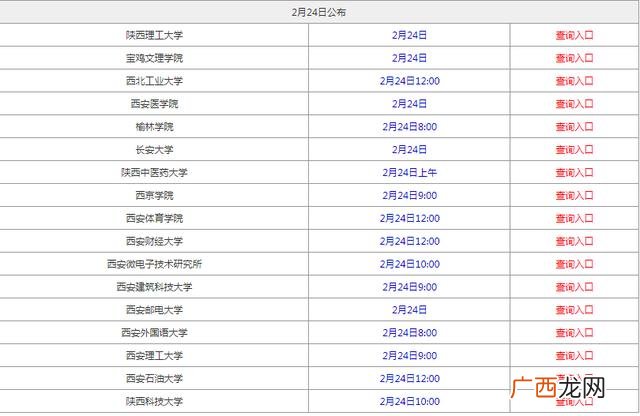Viewport: 640px width, 416px height.
Task: Open 查询入口 link for 宝鸡文理学院
Action: tap(574, 58)
